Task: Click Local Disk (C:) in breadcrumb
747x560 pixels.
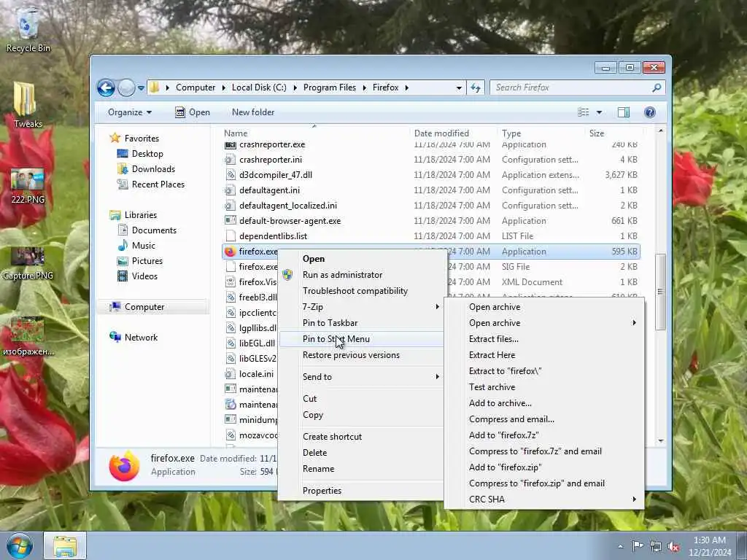Action: (259, 87)
